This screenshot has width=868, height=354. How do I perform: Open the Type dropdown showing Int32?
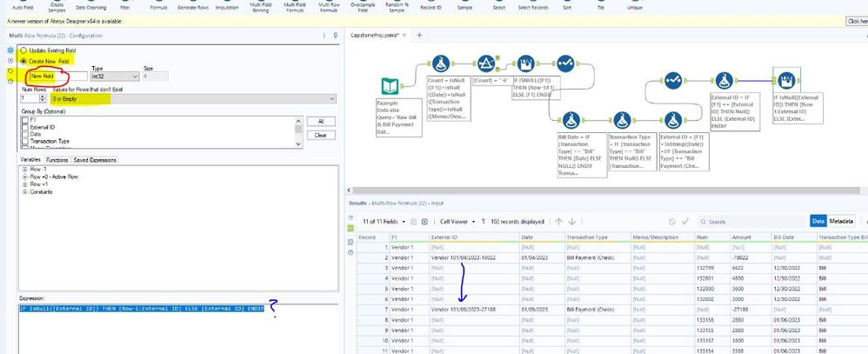point(115,77)
